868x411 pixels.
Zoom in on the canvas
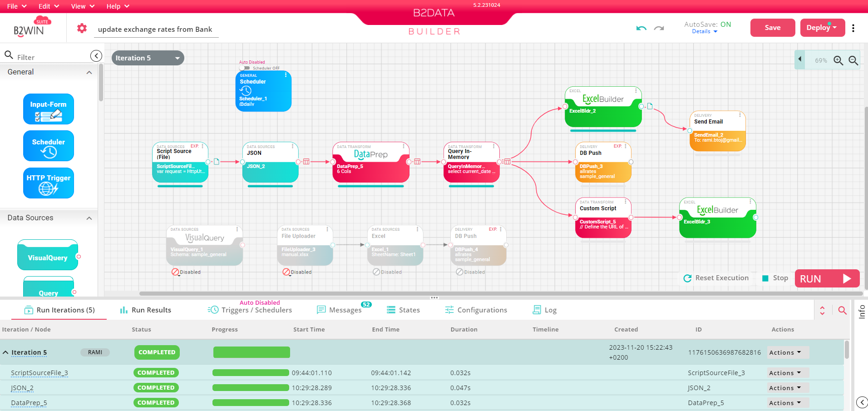click(838, 60)
